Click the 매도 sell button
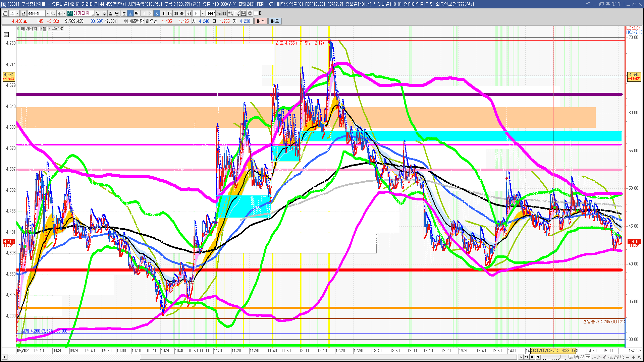The width and height of the screenshot is (644, 362). click(275, 21)
